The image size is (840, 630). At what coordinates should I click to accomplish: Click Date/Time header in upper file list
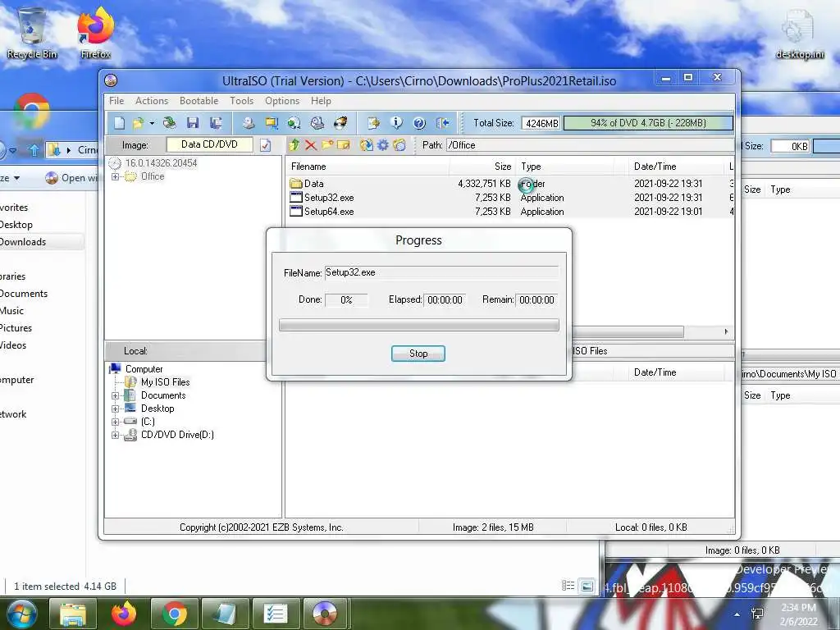677,167
